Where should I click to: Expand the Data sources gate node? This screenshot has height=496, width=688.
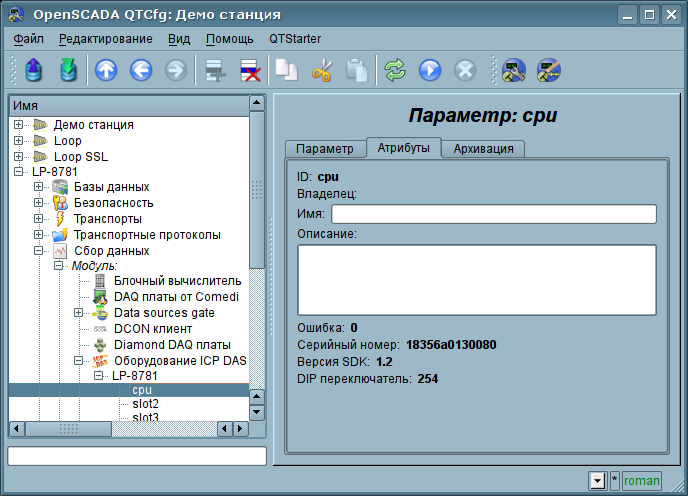pos(79,313)
